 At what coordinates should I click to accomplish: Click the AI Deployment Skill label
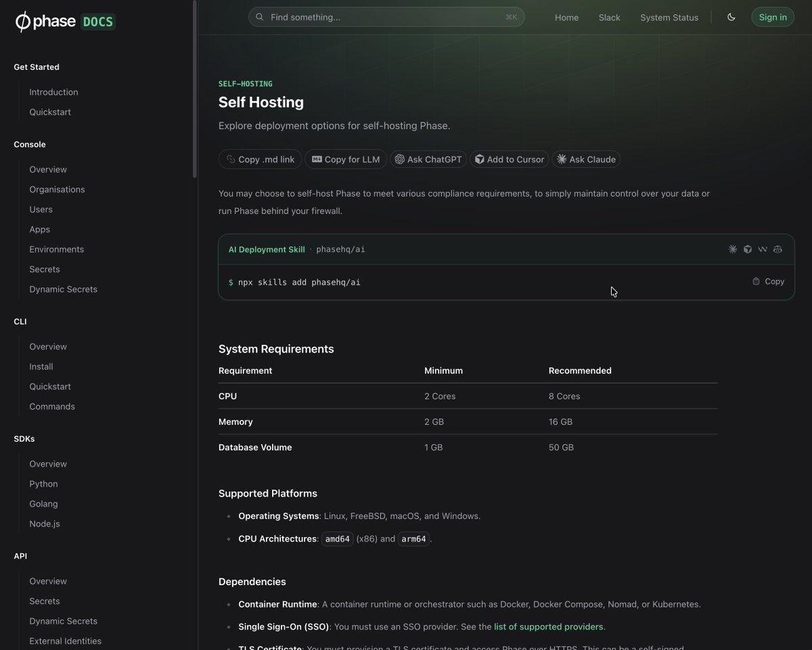click(x=267, y=250)
